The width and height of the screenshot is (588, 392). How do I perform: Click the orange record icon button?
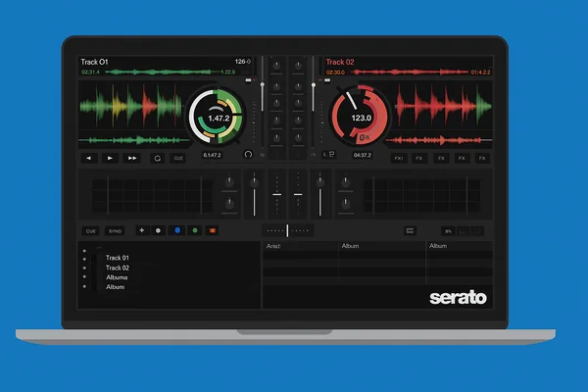[213, 231]
